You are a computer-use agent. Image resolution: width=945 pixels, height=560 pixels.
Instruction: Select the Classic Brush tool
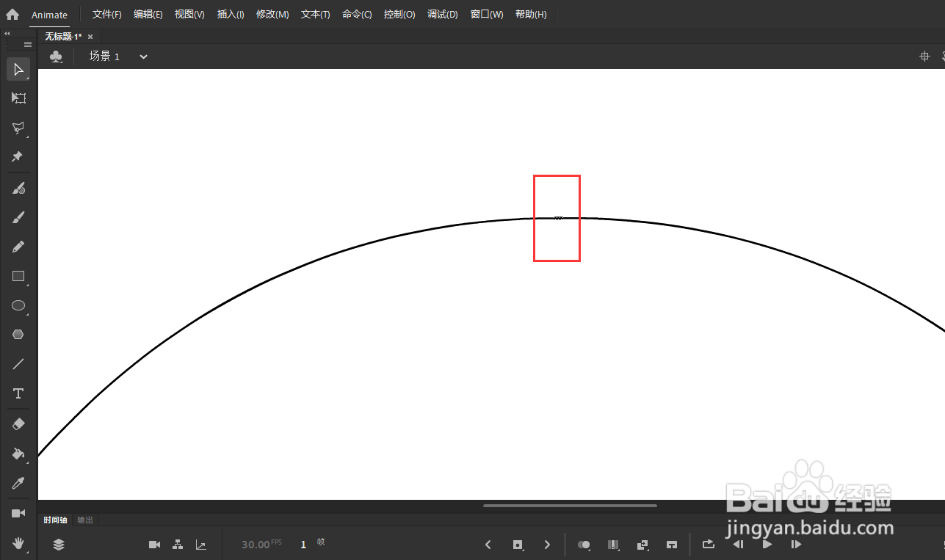click(x=18, y=218)
